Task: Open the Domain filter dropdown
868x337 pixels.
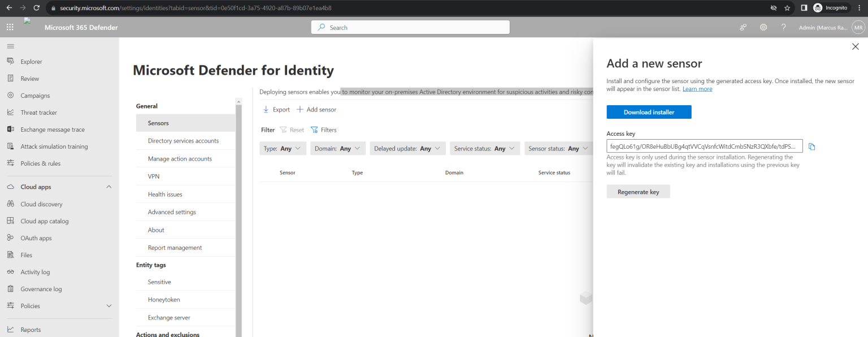Action: (x=337, y=148)
